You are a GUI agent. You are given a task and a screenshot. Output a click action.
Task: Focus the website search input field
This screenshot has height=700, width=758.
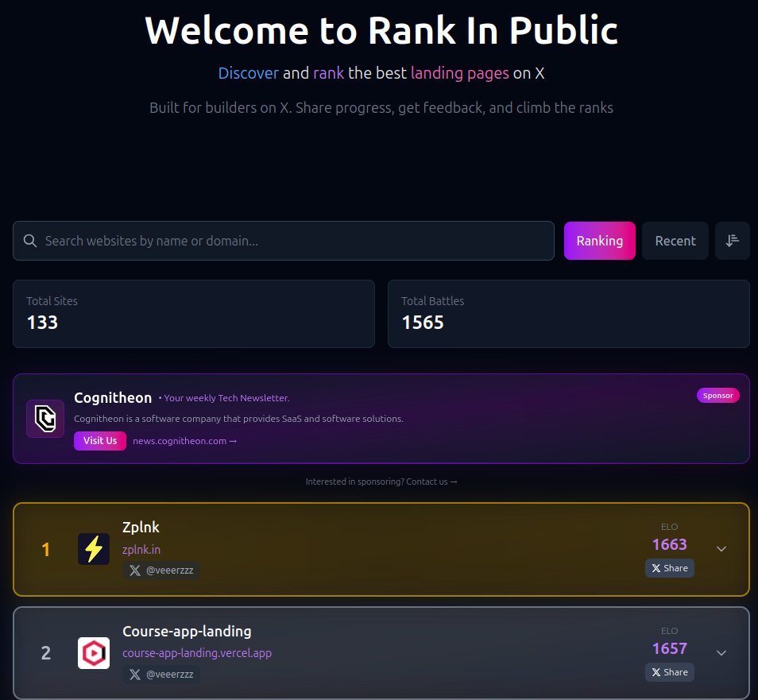coord(284,241)
